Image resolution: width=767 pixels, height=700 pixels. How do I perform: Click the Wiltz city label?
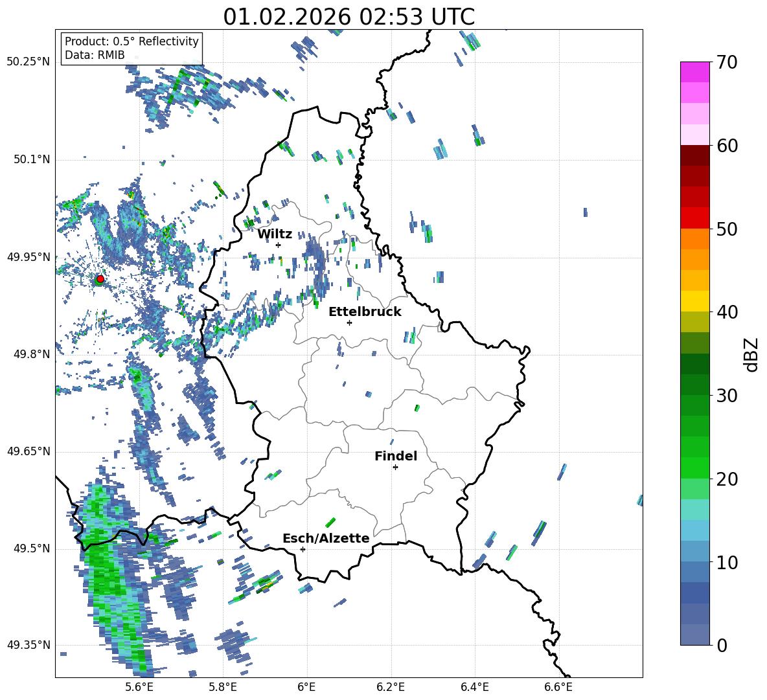[x=275, y=234]
